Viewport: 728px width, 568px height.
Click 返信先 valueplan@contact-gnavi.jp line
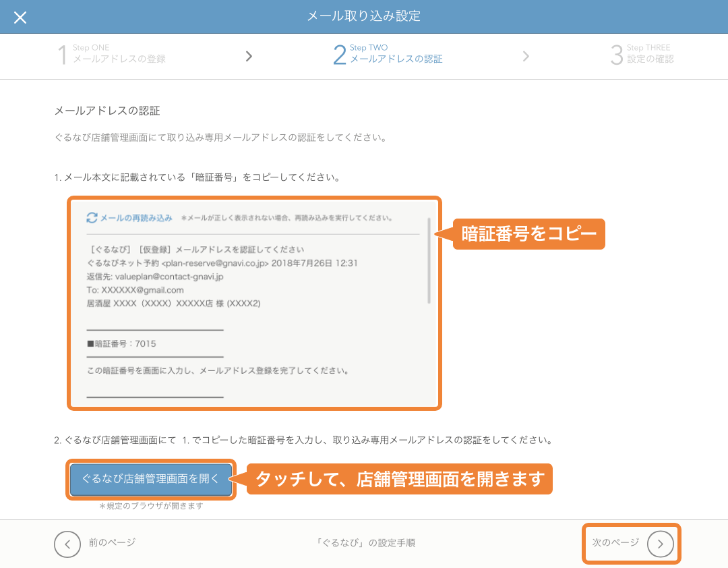click(x=154, y=277)
